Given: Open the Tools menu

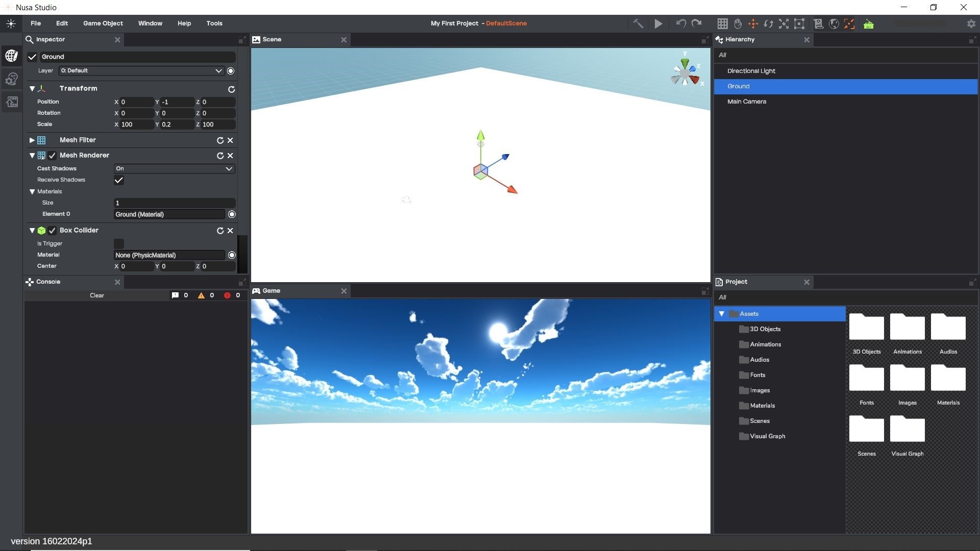Looking at the screenshot, I should coord(214,23).
